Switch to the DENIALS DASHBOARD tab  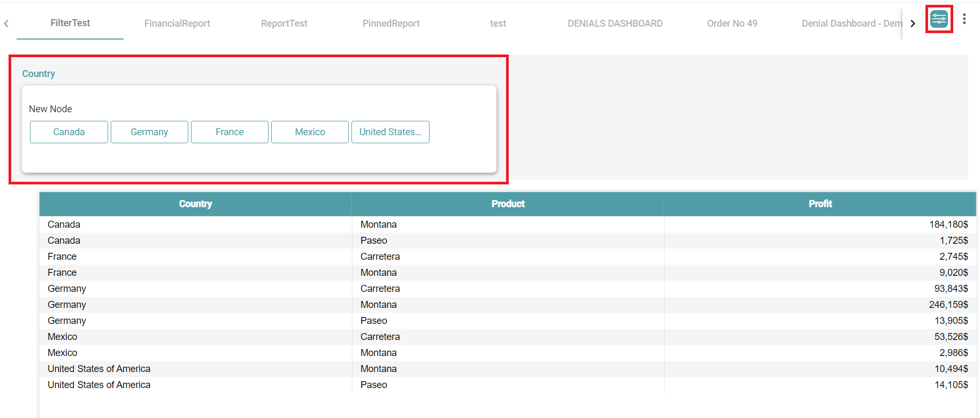point(615,24)
